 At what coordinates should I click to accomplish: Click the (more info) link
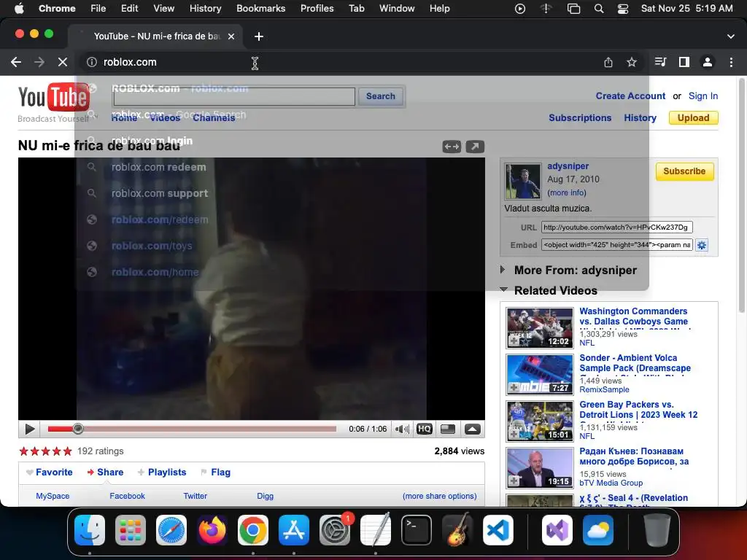567,192
